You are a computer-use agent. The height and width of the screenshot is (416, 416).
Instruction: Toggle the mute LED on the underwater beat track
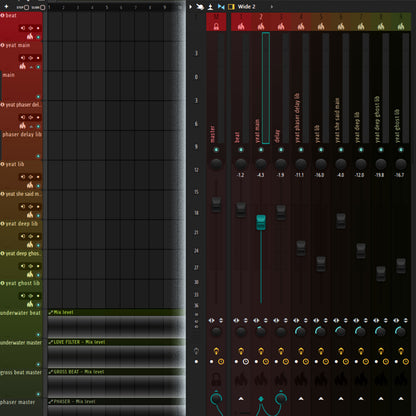pyautogui.click(x=38, y=334)
